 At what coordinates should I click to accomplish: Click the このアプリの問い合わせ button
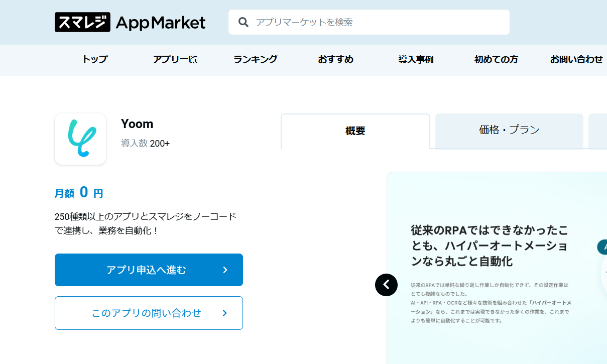149,313
